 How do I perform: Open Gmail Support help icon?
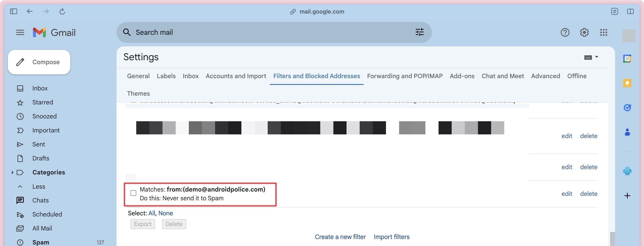565,32
